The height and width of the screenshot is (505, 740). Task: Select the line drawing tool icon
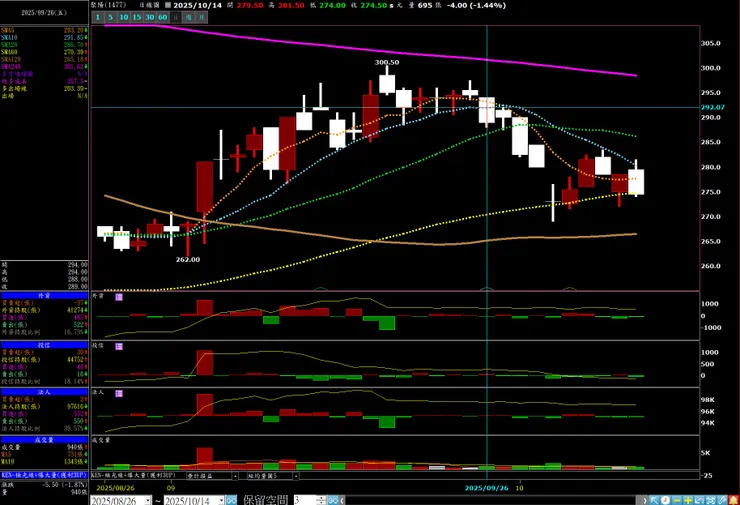(x=722, y=500)
